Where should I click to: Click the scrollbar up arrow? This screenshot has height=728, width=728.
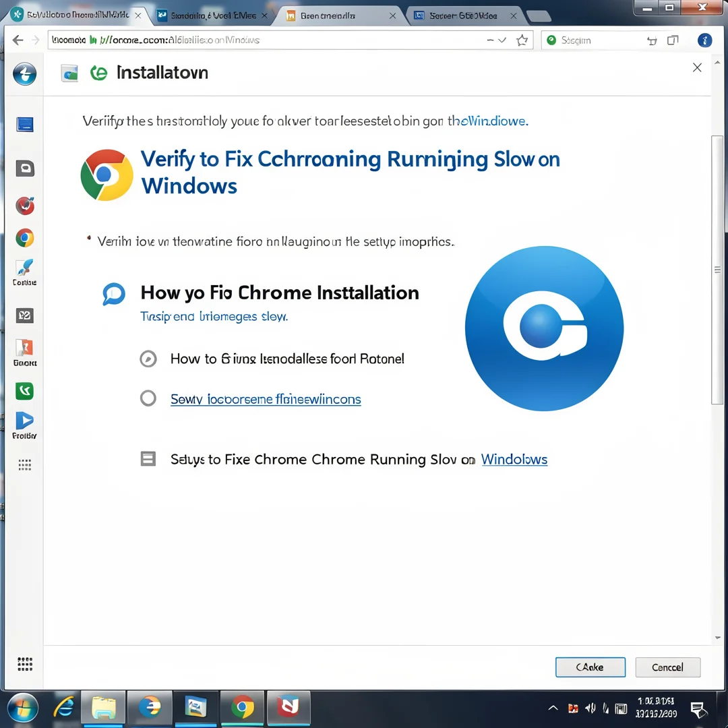(717, 62)
